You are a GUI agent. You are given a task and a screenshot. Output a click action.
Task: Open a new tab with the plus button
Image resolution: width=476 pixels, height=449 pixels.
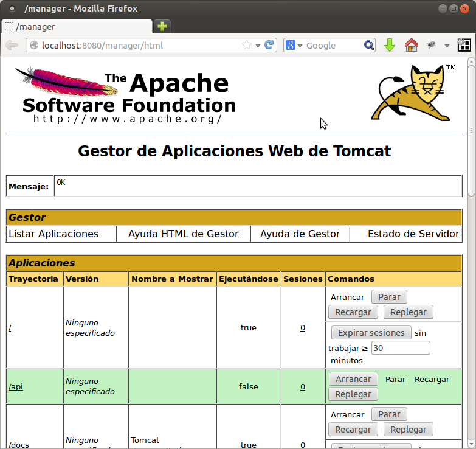(162, 26)
